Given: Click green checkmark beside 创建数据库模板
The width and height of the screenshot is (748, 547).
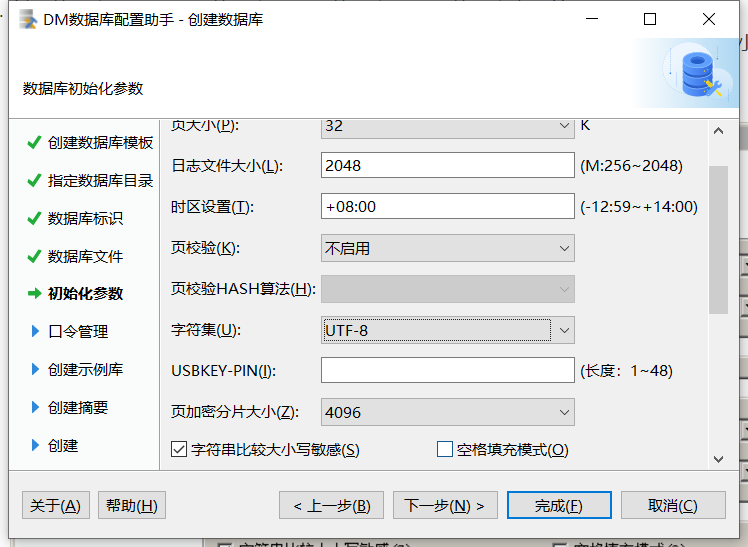Looking at the screenshot, I should tap(35, 143).
